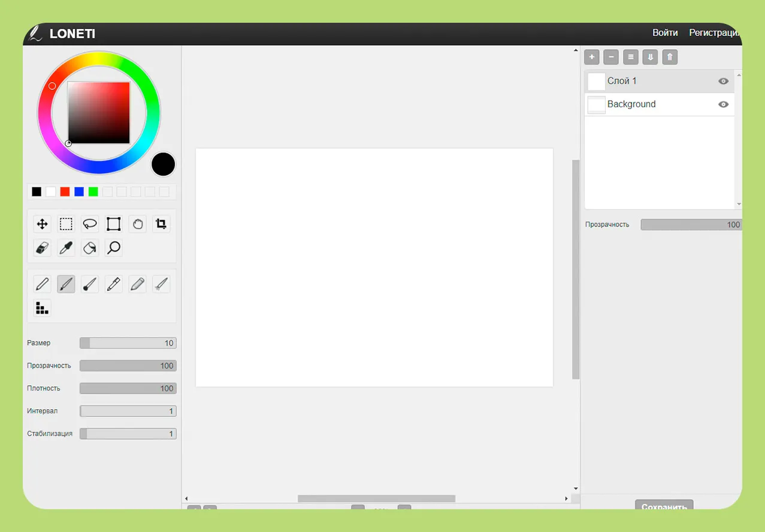The image size is (765, 532).
Task: Choose the Paint Bucket fill tool
Action: pyautogui.click(x=90, y=247)
